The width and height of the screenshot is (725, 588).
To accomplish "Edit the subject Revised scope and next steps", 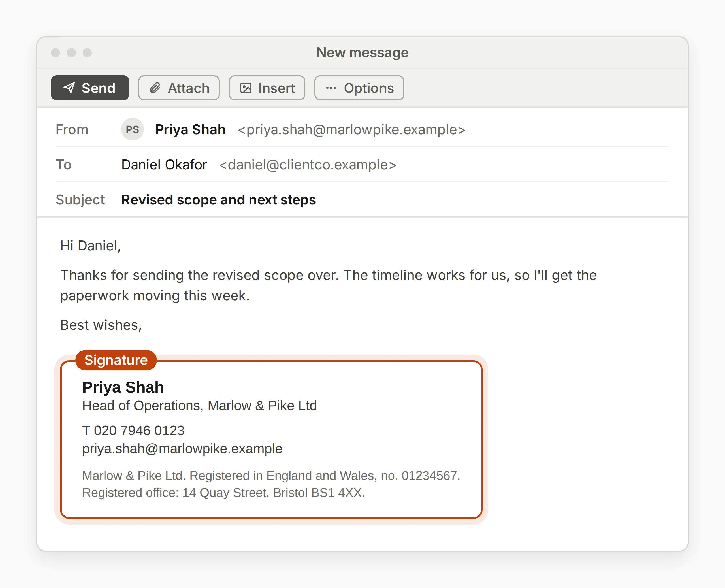I will pyautogui.click(x=218, y=200).
